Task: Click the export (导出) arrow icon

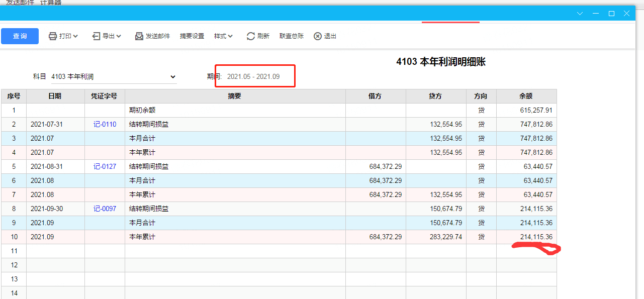Action: [96, 36]
